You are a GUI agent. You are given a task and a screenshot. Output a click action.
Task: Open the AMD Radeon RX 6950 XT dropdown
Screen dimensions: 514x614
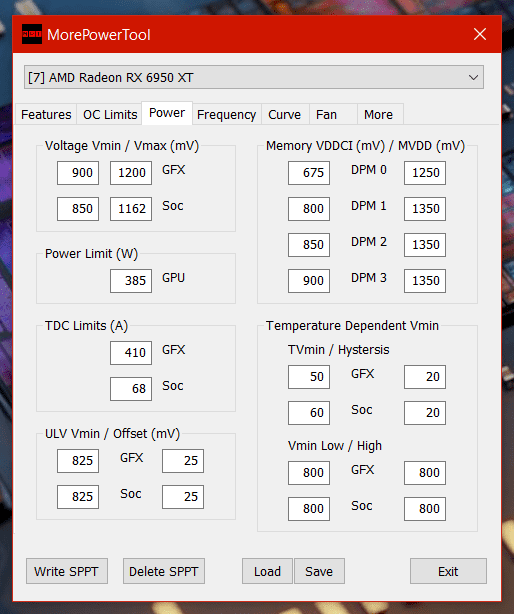click(254, 77)
